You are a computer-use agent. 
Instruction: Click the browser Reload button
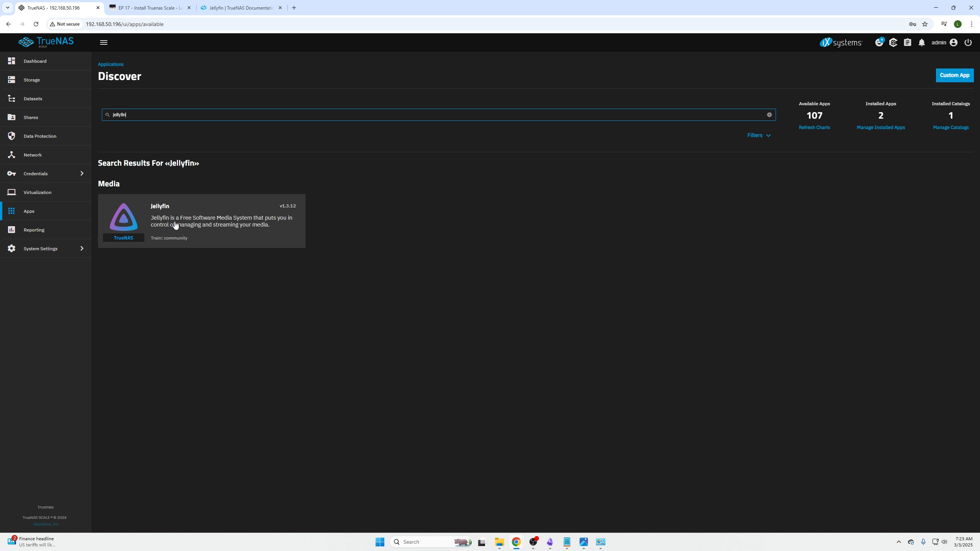36,24
